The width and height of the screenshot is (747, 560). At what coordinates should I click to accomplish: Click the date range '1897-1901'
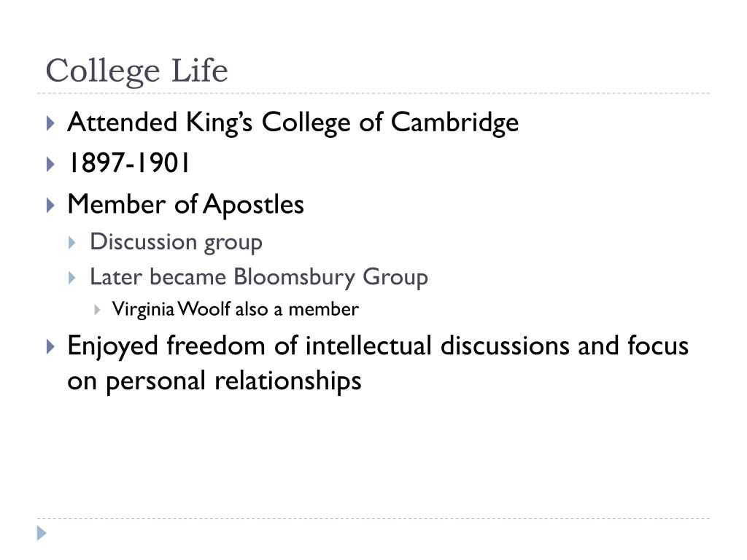click(128, 163)
